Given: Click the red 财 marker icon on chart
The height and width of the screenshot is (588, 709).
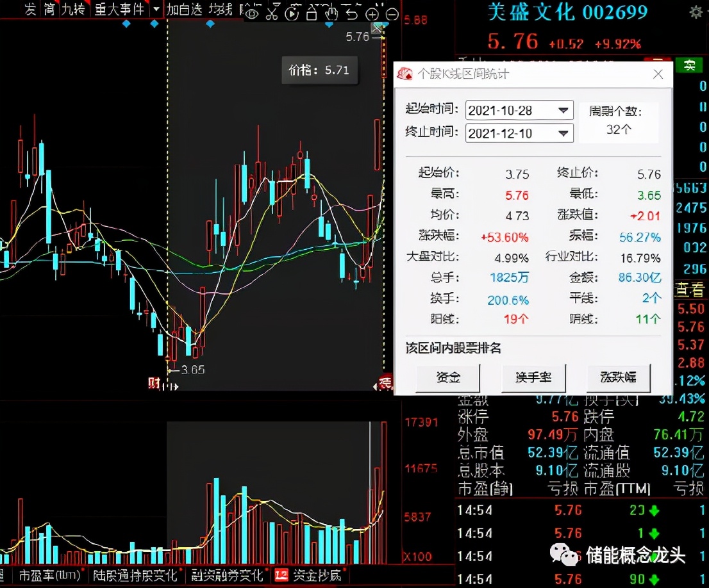Looking at the screenshot, I should click(x=154, y=384).
